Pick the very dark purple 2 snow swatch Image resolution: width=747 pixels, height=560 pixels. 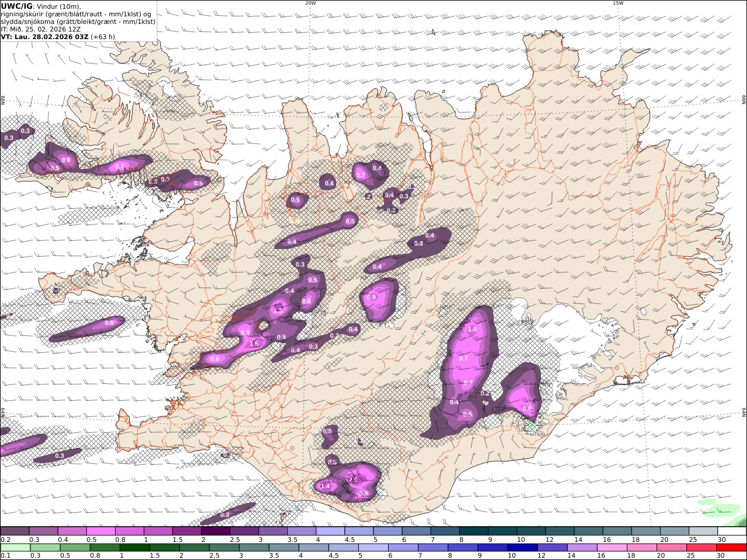click(215, 531)
